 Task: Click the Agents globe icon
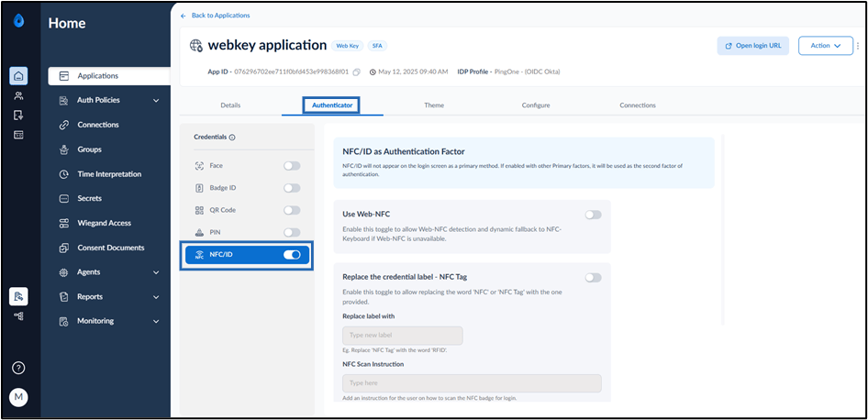tap(63, 272)
